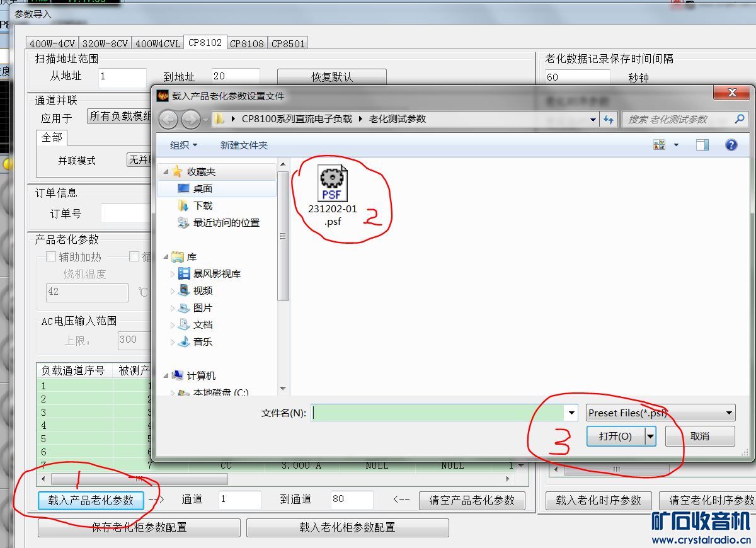Viewport: 756px width, 548px height.
Task: Collapse the 收藏夹 tree node
Action: coord(166,171)
